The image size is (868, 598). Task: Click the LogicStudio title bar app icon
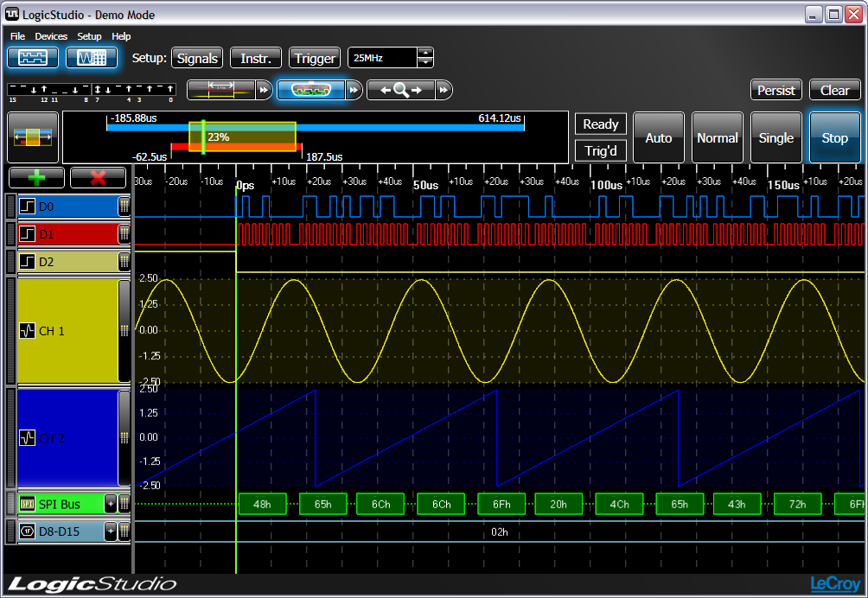(x=12, y=15)
